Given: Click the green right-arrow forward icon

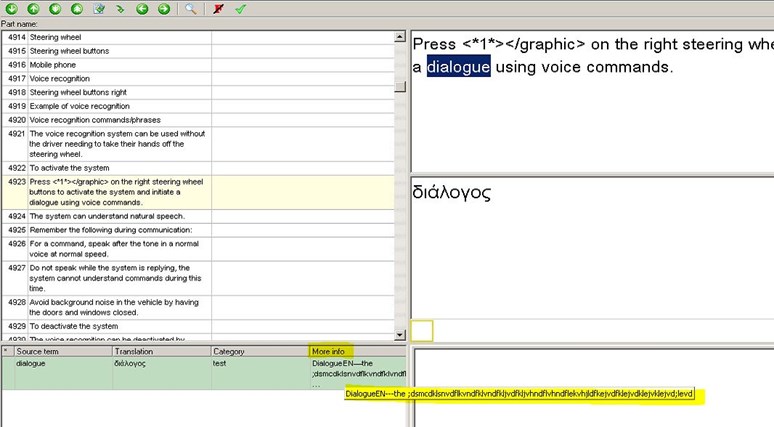Looking at the screenshot, I should pos(164,8).
